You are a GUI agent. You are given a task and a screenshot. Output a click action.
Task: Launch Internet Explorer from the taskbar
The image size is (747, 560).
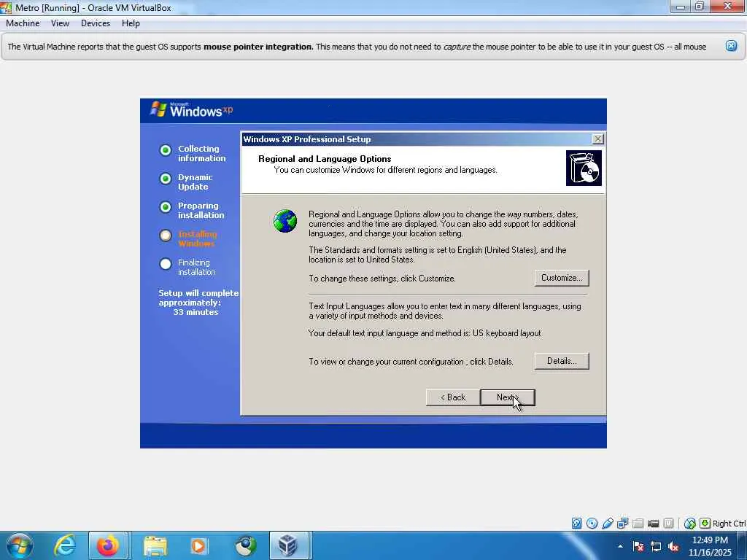pyautogui.click(x=65, y=545)
